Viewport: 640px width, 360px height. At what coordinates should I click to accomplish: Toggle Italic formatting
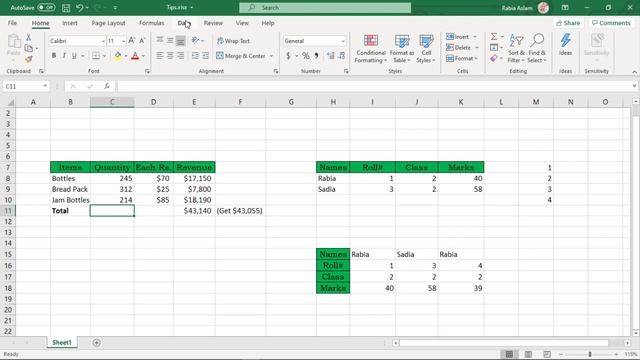(64, 56)
